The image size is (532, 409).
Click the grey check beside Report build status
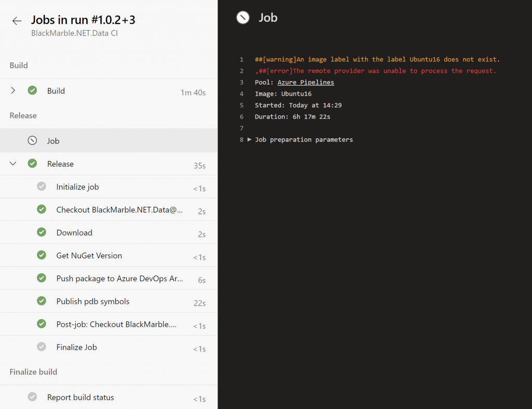pyautogui.click(x=32, y=397)
